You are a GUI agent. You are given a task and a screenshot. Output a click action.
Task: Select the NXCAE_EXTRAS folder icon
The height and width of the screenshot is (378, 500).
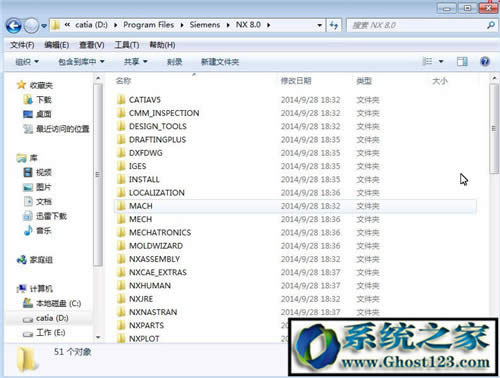(x=121, y=272)
